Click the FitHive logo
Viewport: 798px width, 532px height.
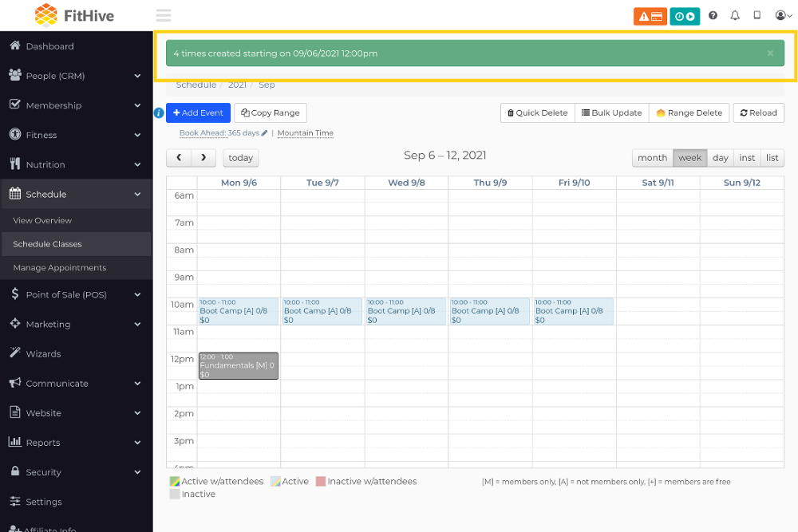74,15
